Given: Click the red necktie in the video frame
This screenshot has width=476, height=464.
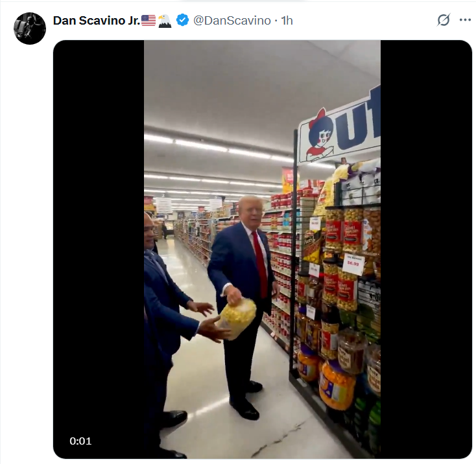Looking at the screenshot, I should click(260, 264).
